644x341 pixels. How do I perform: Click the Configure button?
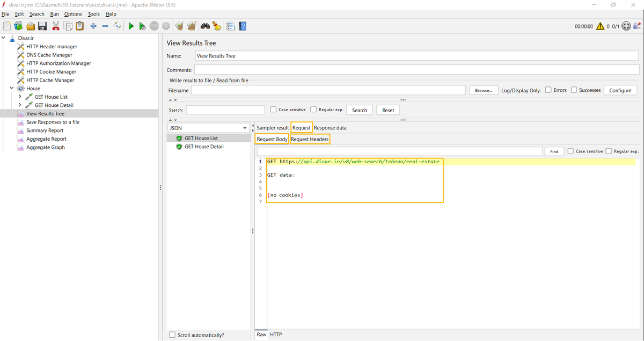click(x=620, y=90)
